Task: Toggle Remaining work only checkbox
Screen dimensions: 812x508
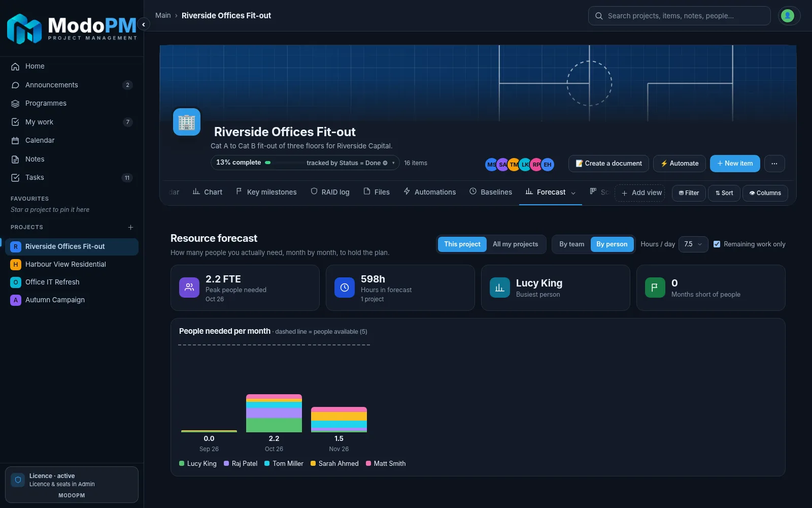Action: tap(717, 244)
